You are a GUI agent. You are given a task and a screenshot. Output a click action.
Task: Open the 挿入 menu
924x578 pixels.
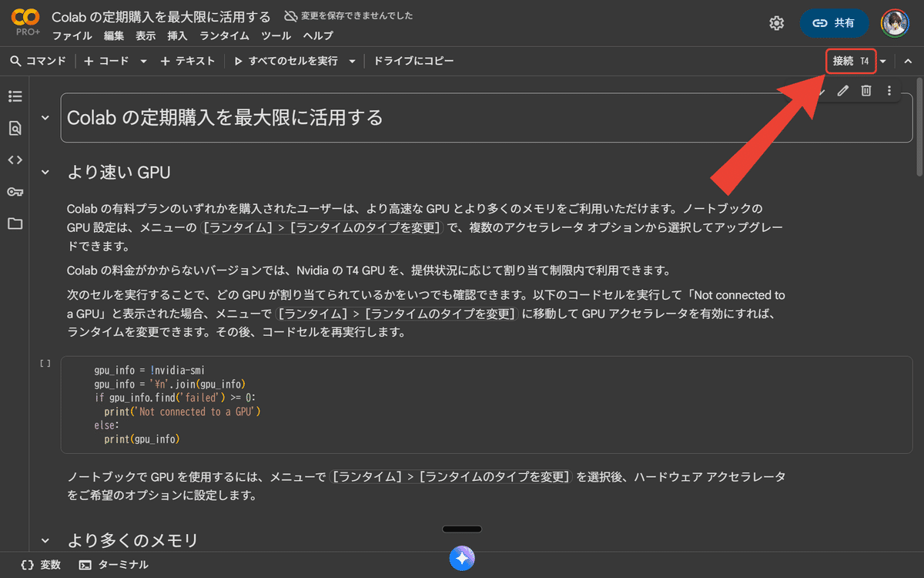(177, 36)
